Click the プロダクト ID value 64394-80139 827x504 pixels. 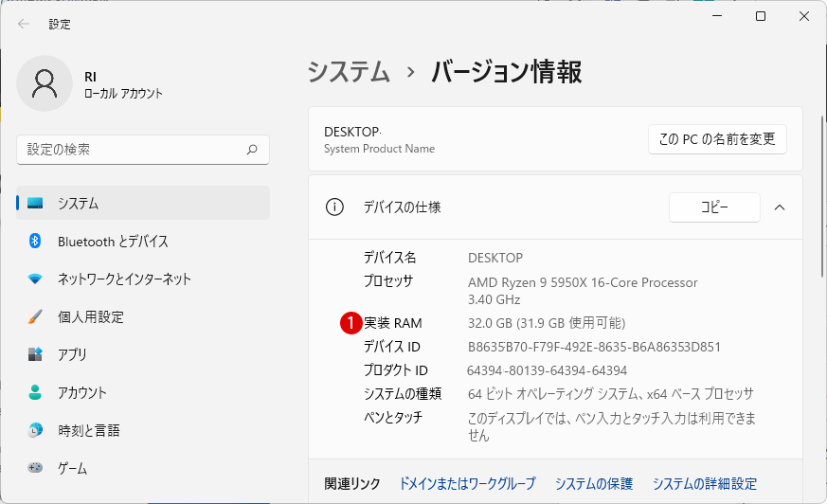tap(547, 370)
